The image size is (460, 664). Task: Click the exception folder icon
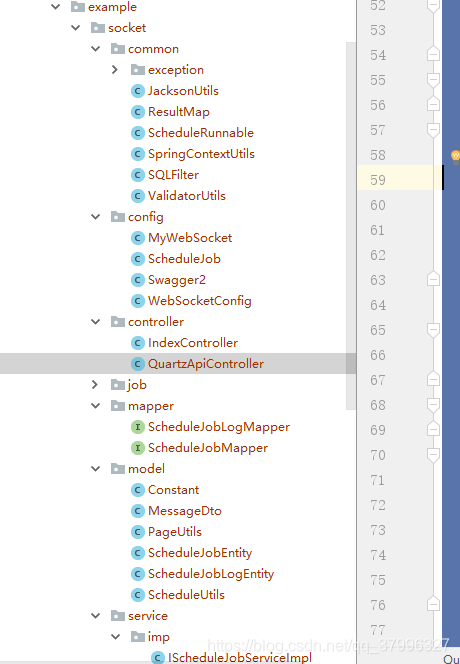pos(138,69)
